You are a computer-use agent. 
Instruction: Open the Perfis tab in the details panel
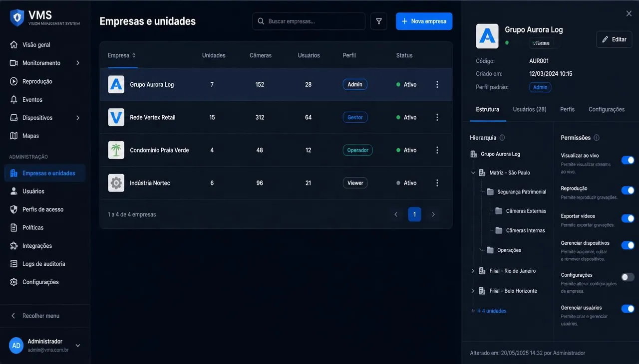[567, 109]
